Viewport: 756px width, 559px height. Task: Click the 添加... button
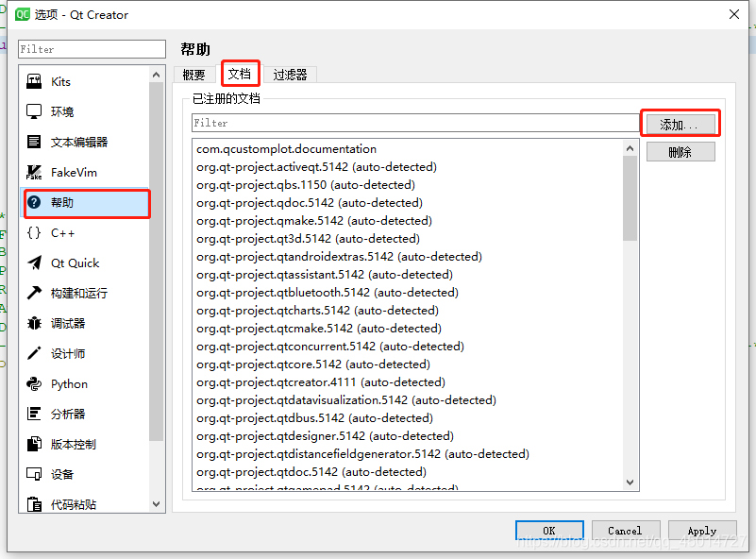(x=680, y=125)
